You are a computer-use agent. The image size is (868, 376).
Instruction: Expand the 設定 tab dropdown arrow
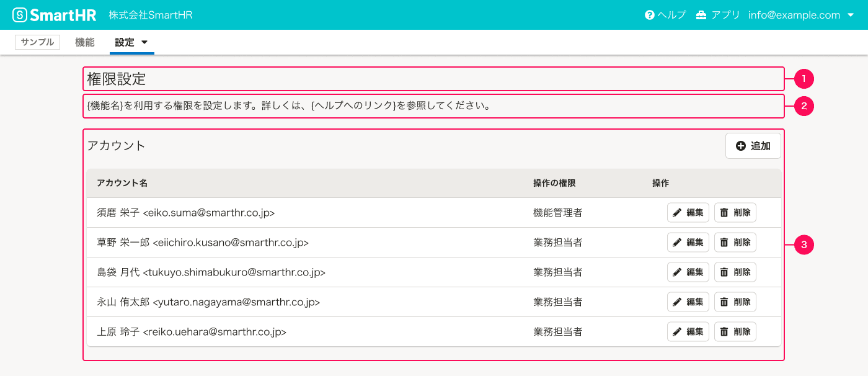pos(144,42)
